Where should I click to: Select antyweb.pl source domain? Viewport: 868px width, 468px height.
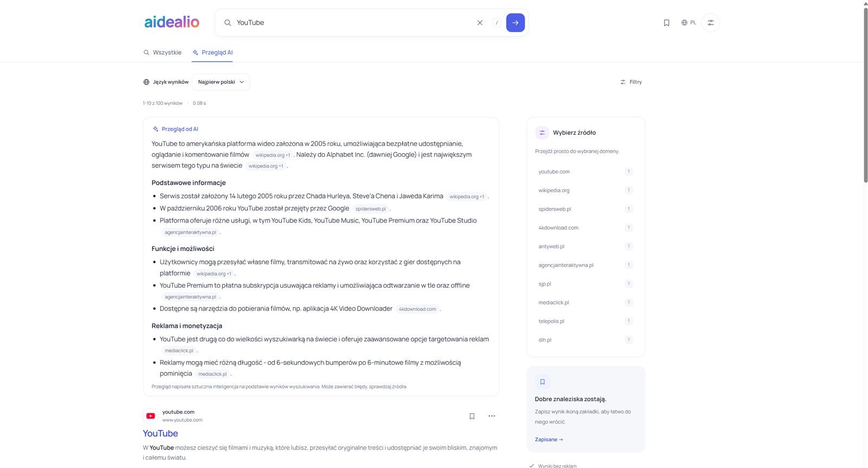point(586,246)
